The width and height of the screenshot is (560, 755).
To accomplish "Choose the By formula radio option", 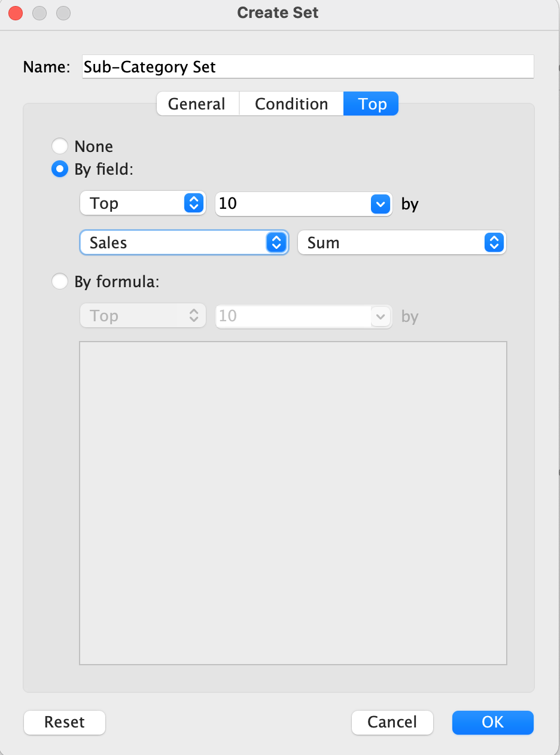I will pyautogui.click(x=60, y=281).
